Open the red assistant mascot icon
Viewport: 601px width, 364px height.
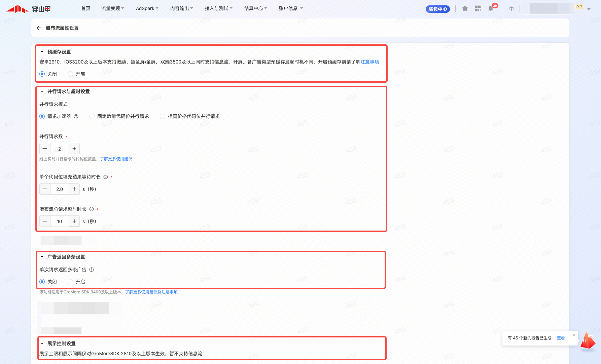click(x=588, y=342)
